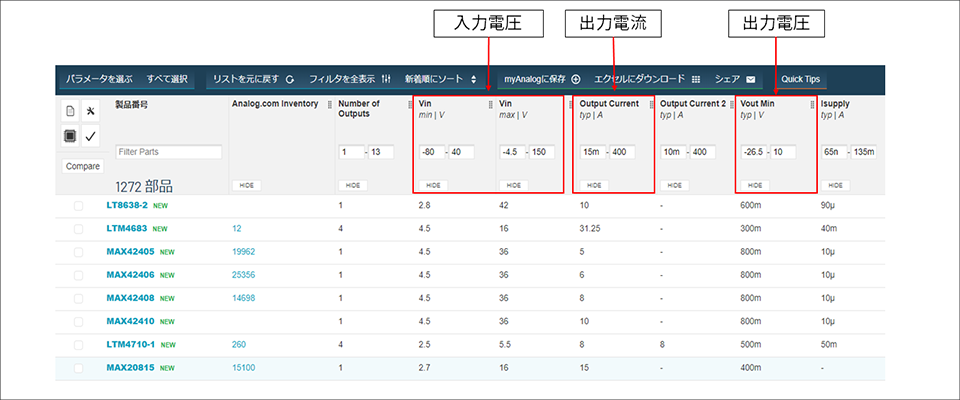Click the reset-list refresh icon

(290, 80)
